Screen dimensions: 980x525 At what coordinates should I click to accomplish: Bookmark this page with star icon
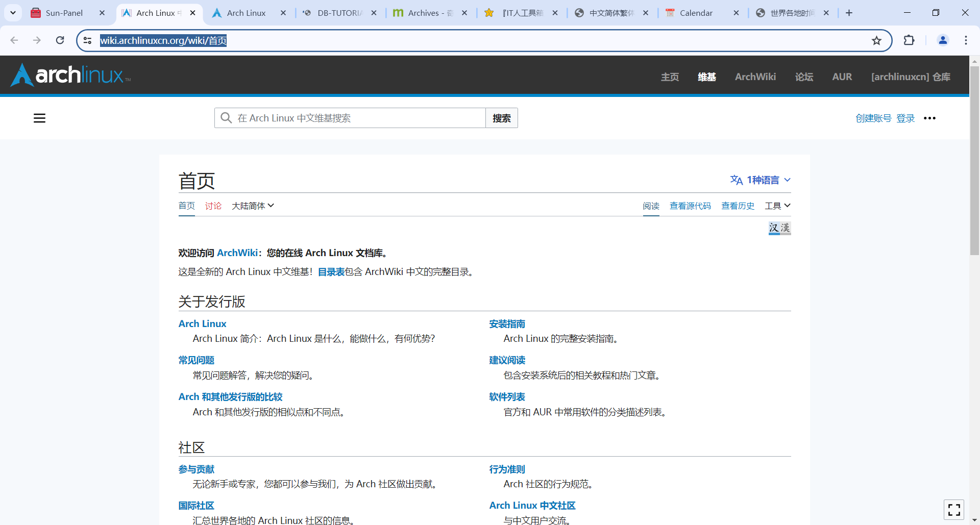click(876, 41)
